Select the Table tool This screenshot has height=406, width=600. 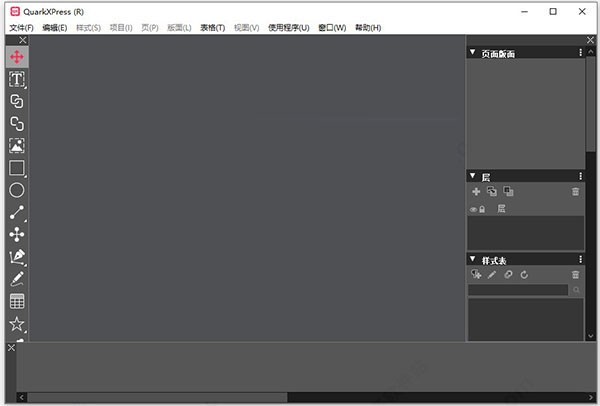pyautogui.click(x=17, y=301)
